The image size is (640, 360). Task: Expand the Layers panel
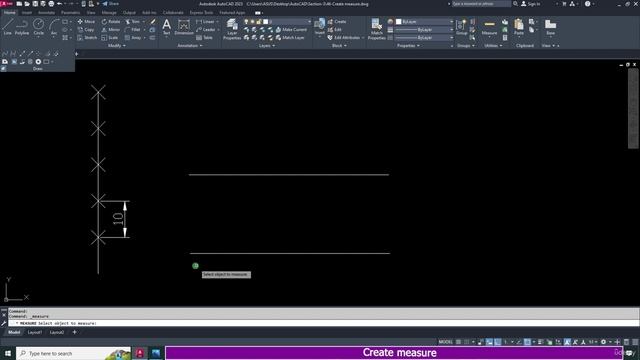pos(267,46)
